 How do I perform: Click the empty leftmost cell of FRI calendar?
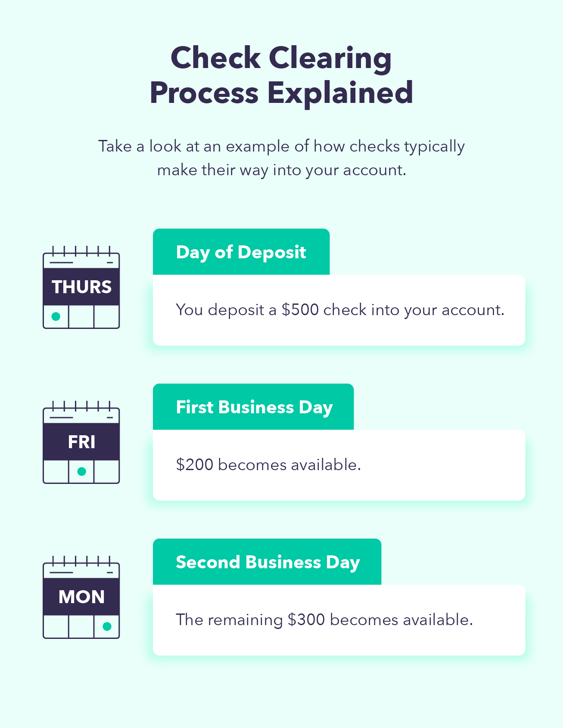(x=56, y=471)
